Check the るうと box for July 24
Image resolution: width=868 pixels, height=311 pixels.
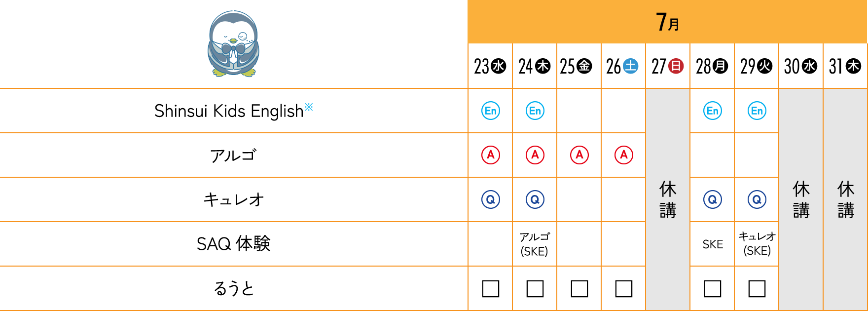(535, 289)
